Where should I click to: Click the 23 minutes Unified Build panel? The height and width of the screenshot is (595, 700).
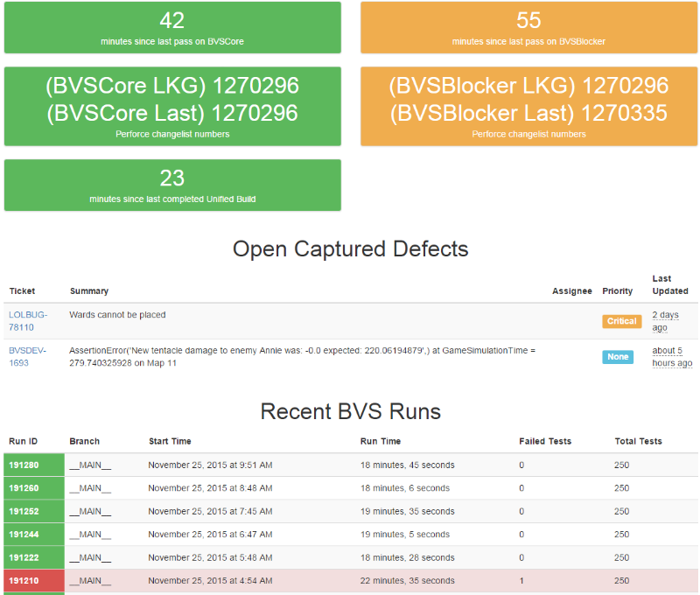pos(172,185)
